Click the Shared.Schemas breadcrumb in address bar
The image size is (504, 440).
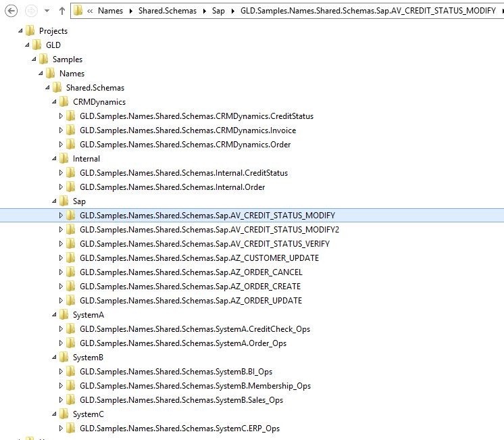click(167, 11)
